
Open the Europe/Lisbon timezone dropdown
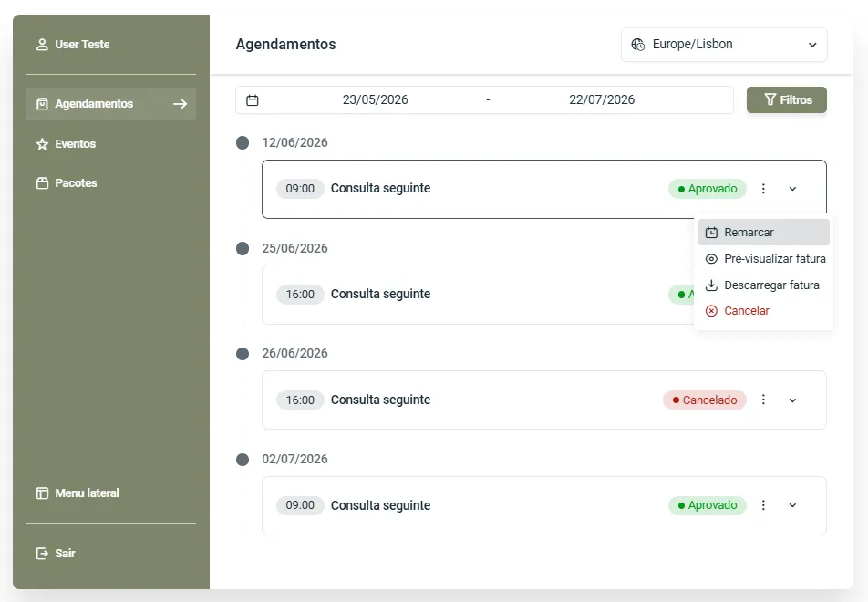[x=724, y=45]
